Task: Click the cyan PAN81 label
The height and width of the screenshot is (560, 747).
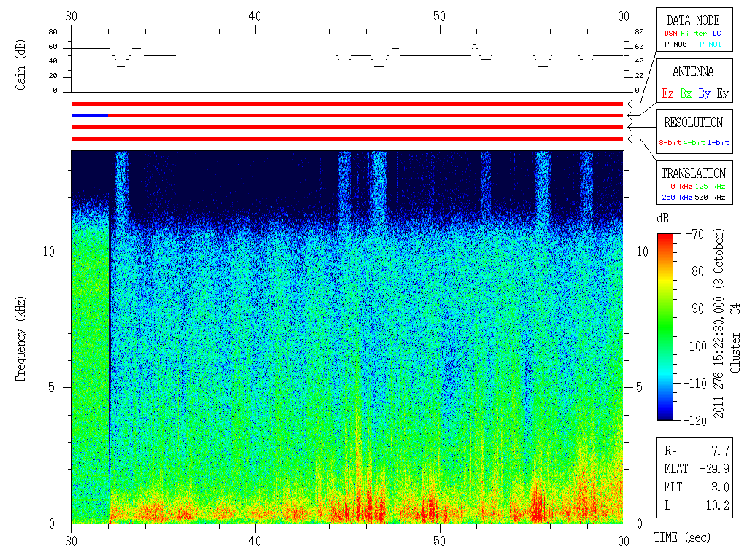Action: (x=711, y=44)
